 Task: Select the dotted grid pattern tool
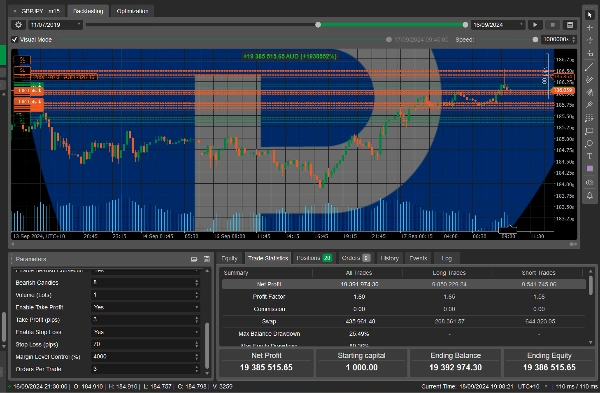589,118
